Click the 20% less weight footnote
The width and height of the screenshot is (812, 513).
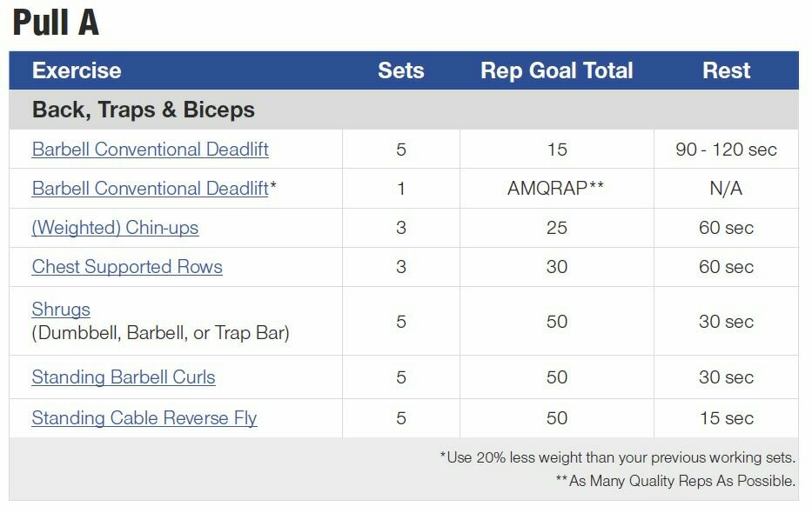pyautogui.click(x=617, y=457)
